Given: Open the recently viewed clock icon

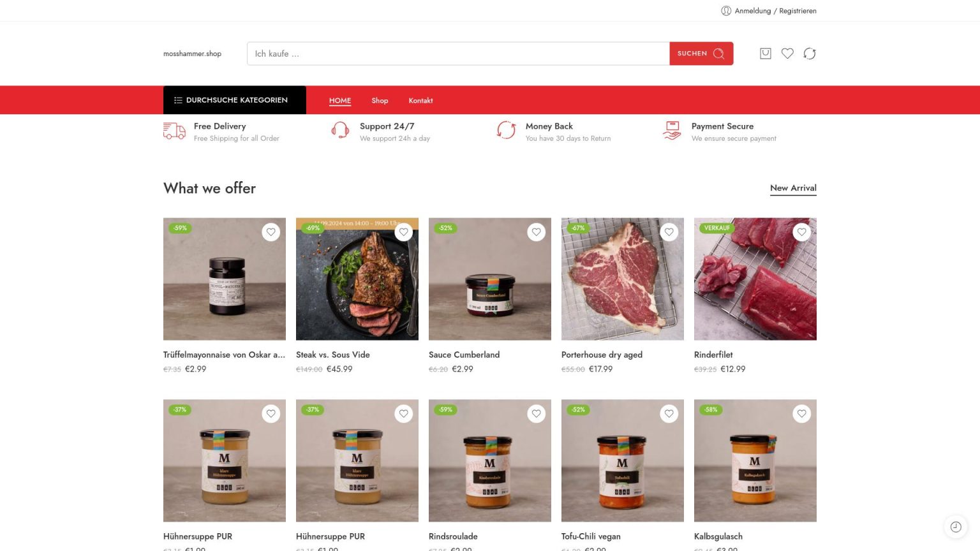Looking at the screenshot, I should tap(956, 527).
